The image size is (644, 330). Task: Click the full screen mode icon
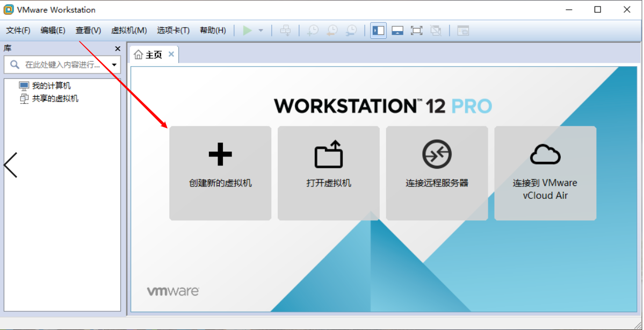(416, 31)
